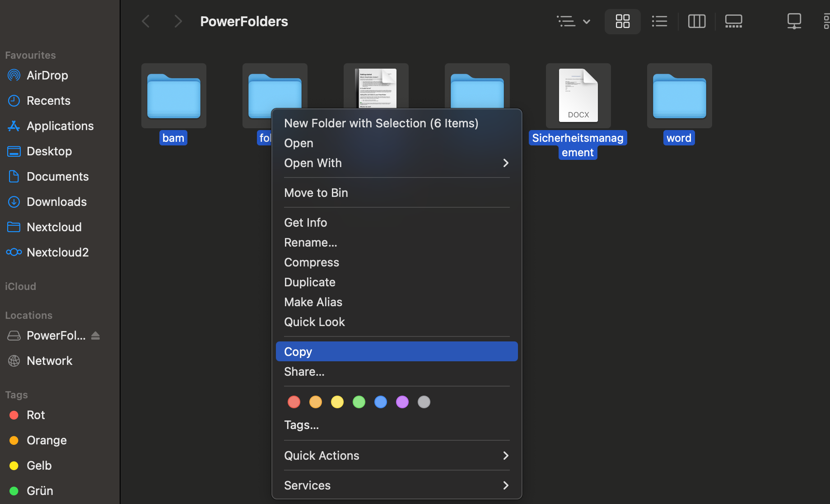Expand the Quick Actions submenu
This screenshot has height=504, width=830.
(x=396, y=456)
